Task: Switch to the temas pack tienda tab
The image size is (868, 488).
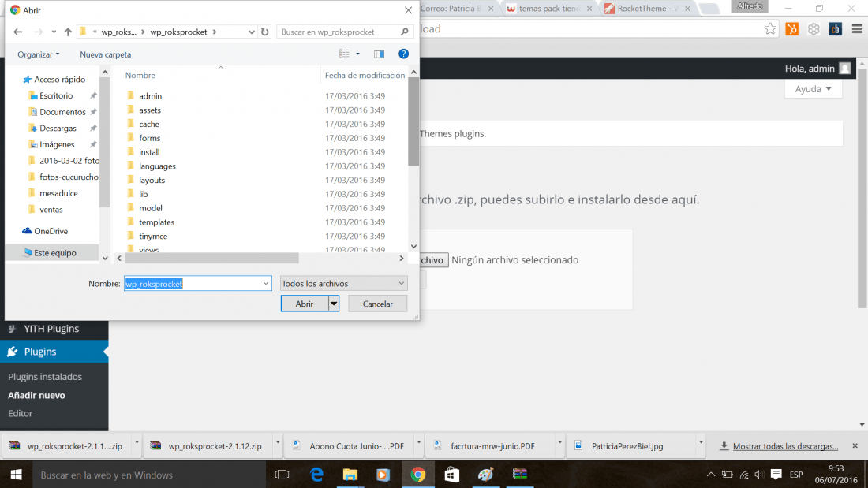Action: (549, 9)
